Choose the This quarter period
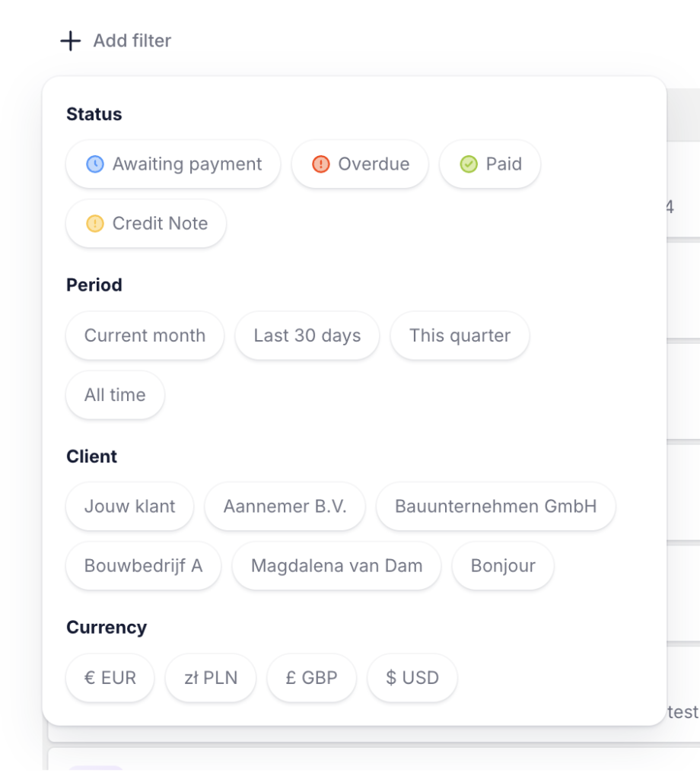700x779 pixels. click(x=460, y=335)
